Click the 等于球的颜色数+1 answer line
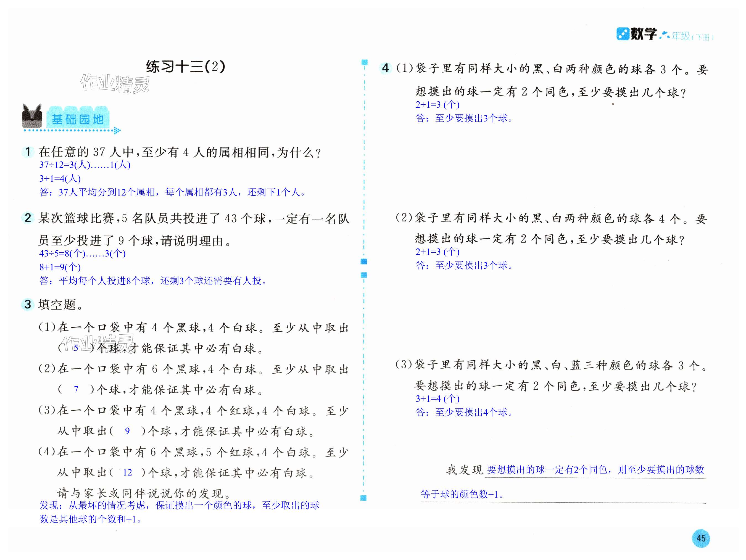746x560 pixels. [x=462, y=494]
